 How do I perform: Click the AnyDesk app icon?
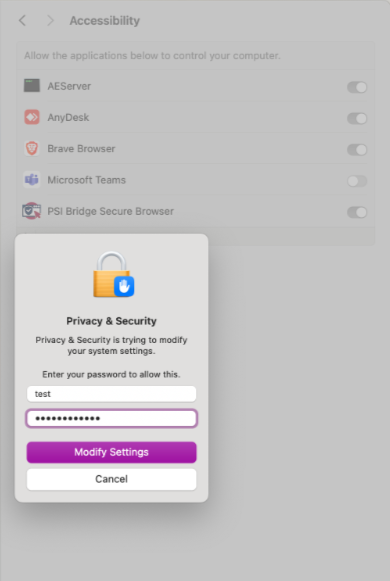pyautogui.click(x=32, y=117)
